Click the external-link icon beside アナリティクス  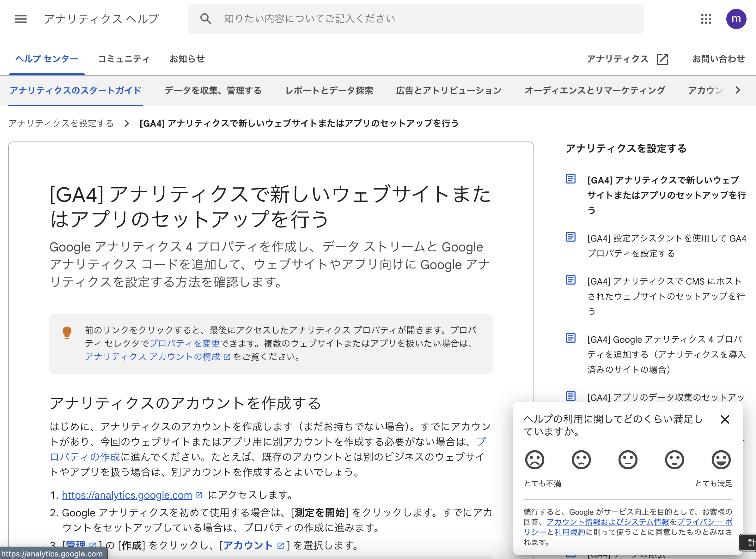[x=662, y=59]
